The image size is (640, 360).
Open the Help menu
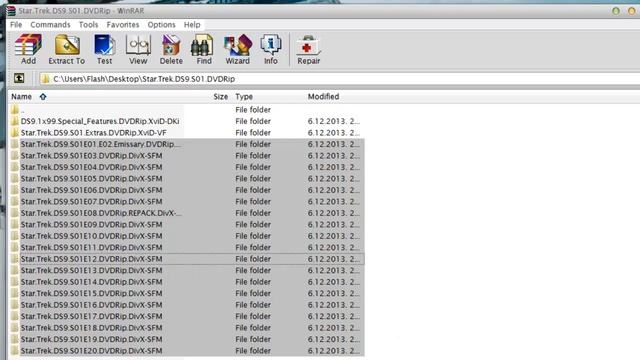192,25
